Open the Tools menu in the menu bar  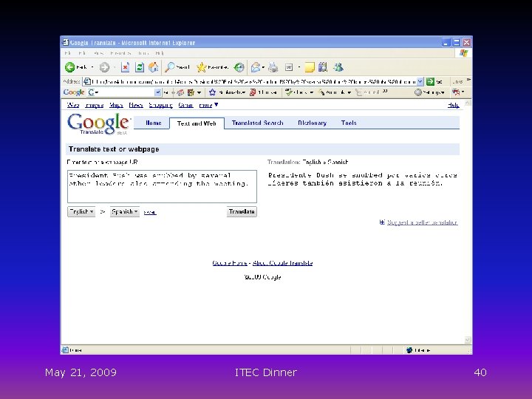click(143, 53)
